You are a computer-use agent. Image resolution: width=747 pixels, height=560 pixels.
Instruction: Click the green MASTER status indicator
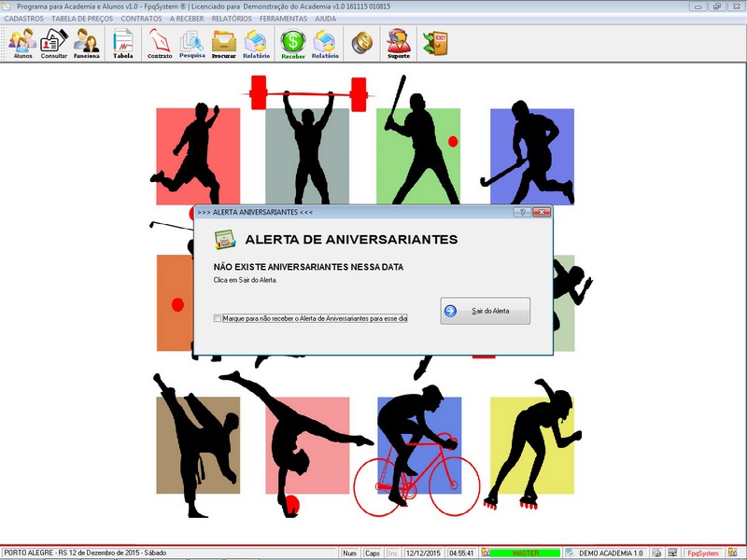pyautogui.click(x=525, y=553)
